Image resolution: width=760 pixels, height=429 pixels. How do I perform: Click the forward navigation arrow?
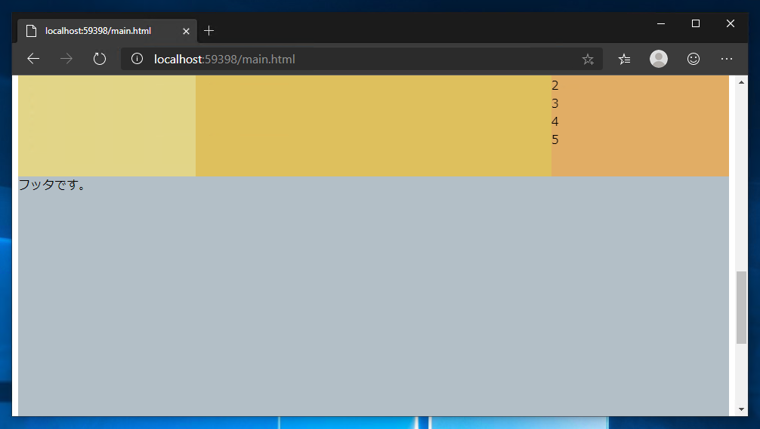point(66,59)
